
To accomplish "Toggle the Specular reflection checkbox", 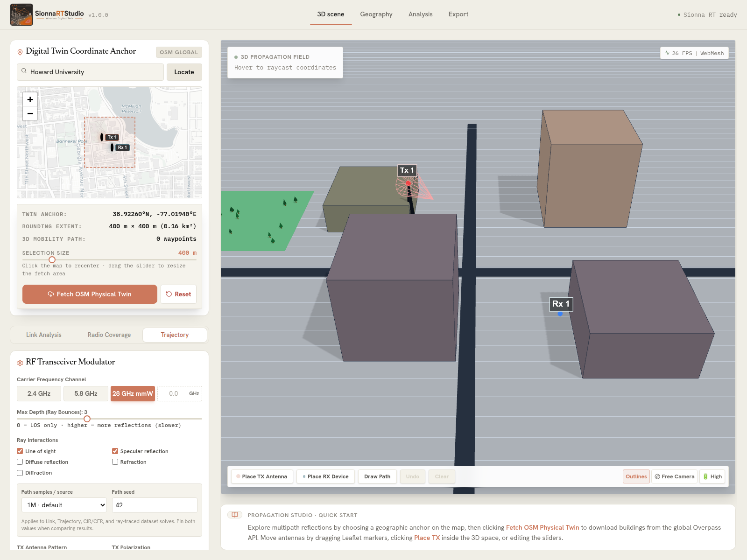I will 115,451.
